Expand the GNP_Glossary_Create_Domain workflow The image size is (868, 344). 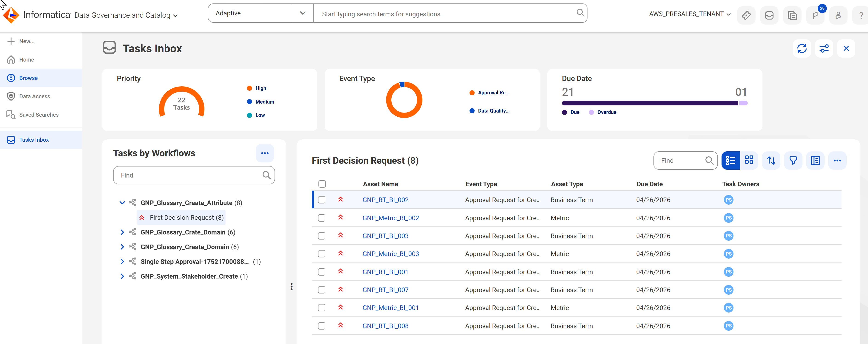pyautogui.click(x=122, y=247)
